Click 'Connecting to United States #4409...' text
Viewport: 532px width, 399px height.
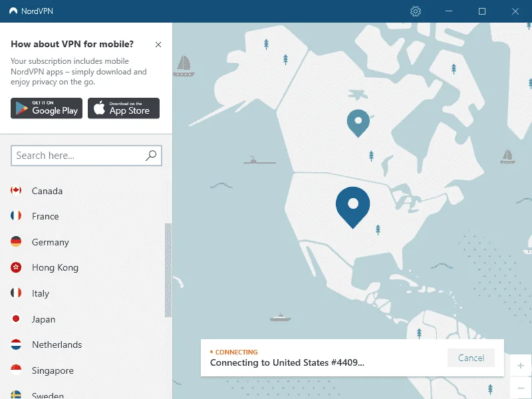click(x=287, y=362)
